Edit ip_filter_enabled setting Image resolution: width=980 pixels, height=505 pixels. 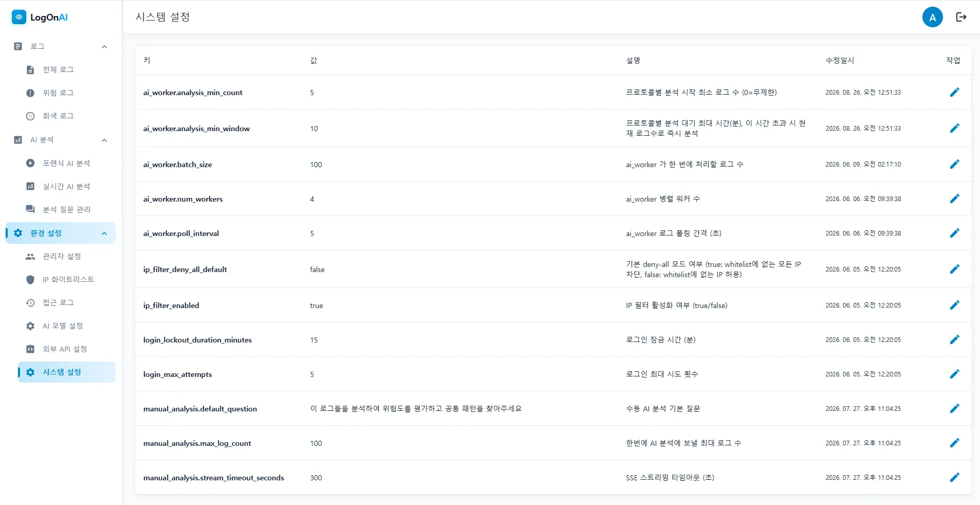point(954,305)
